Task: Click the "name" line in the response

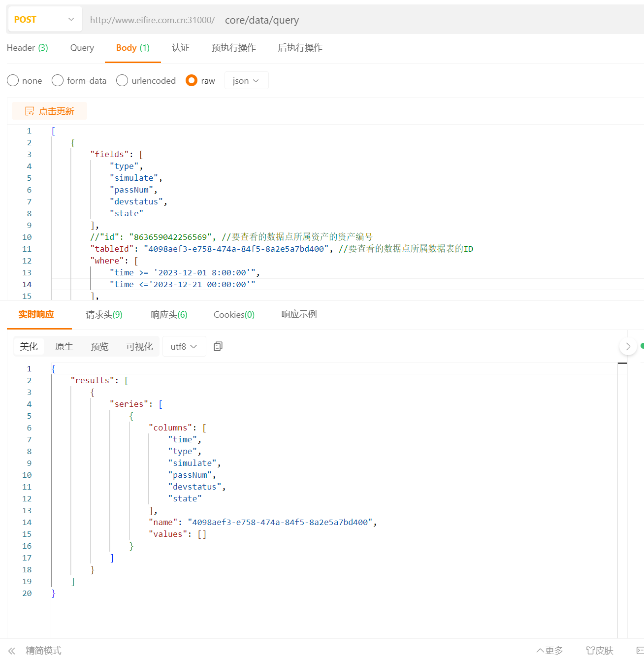Action: pyautogui.click(x=262, y=523)
